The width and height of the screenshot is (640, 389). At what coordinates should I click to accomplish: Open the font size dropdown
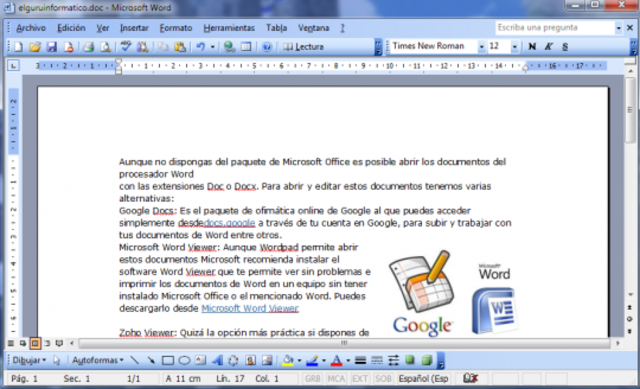515,47
